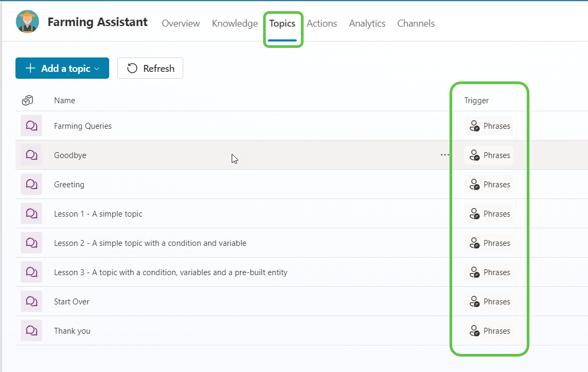Expand the Add a topic dropdown
The height and width of the screenshot is (372, 588).
[x=96, y=69]
